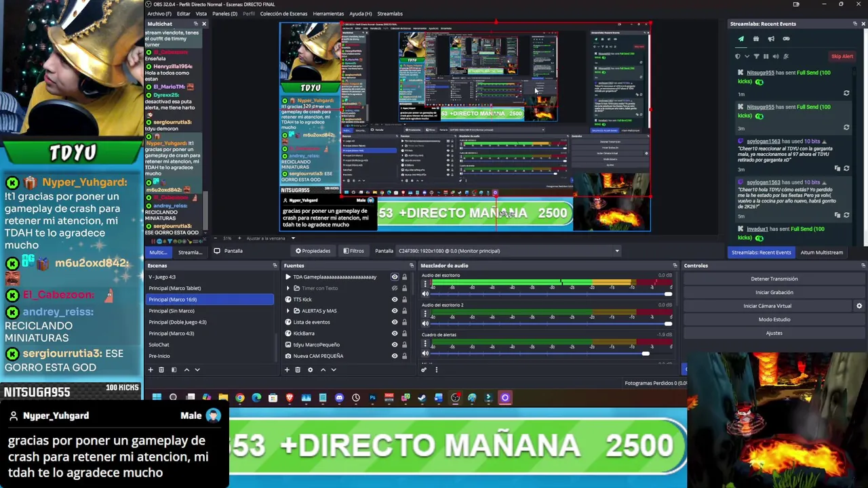Image resolution: width=868 pixels, height=488 pixels.
Task: Click Iniciar Cámara Virtual button
Action: click(767, 306)
